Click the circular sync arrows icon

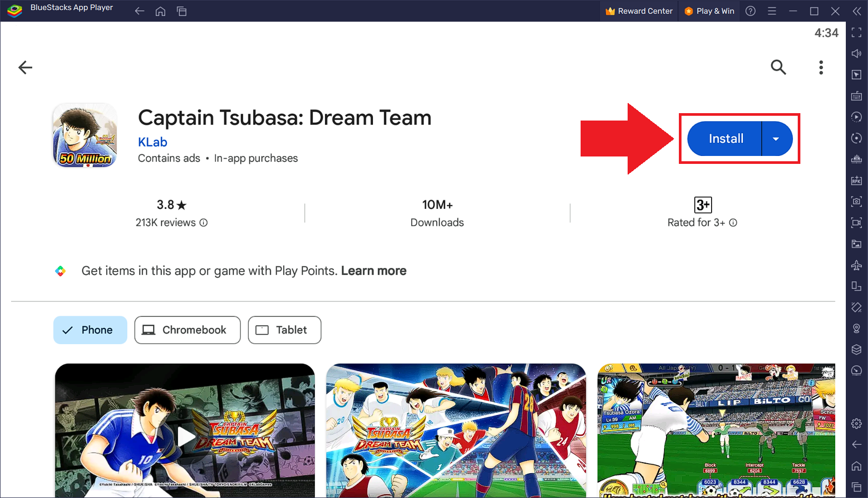[x=857, y=139]
